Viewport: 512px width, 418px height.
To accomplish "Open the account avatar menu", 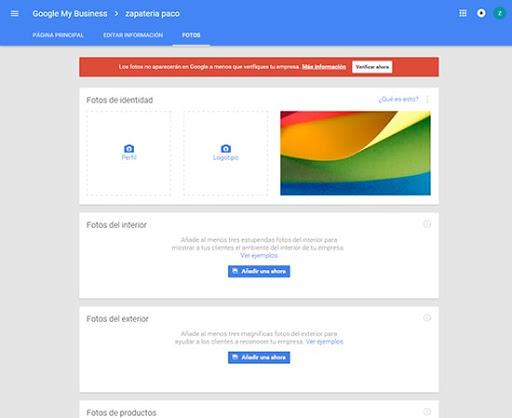I will (499, 13).
